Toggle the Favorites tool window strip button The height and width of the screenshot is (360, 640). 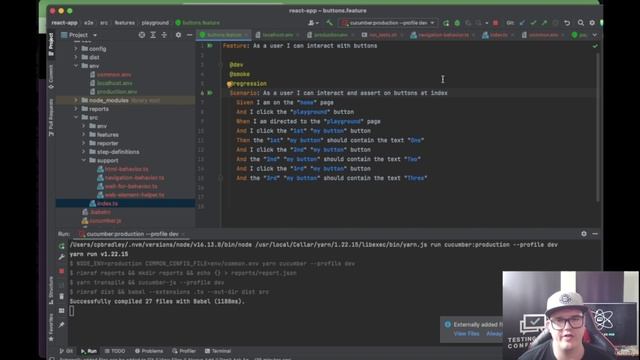[51, 327]
